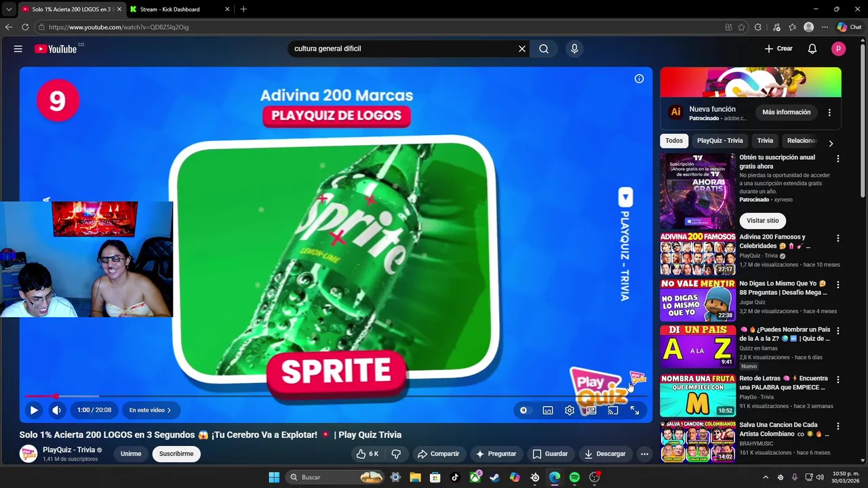Click Visitar sitio on the sponsored card
The width and height of the screenshot is (868, 488).
763,221
